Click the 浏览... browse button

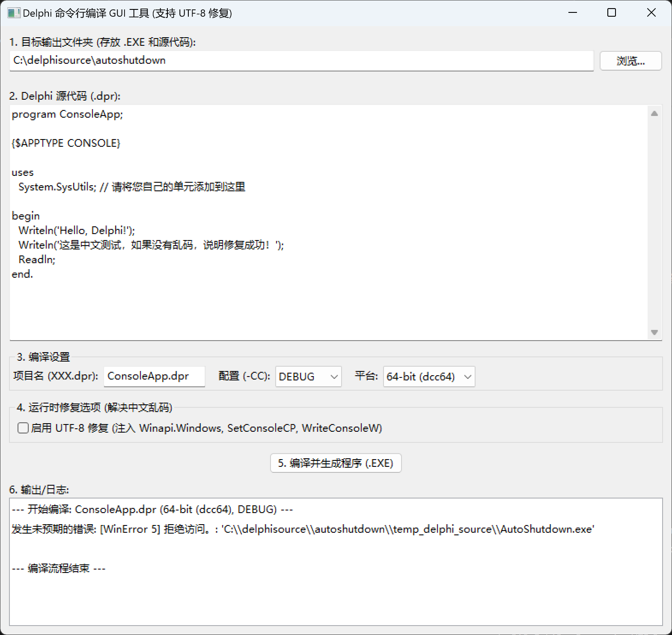[630, 61]
